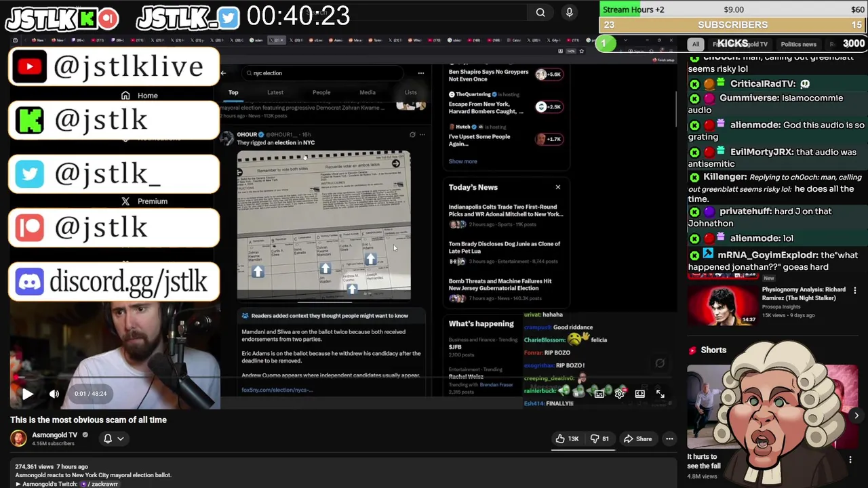Select the All filter chip
Image resolution: width=868 pixels, height=488 pixels.
695,44
